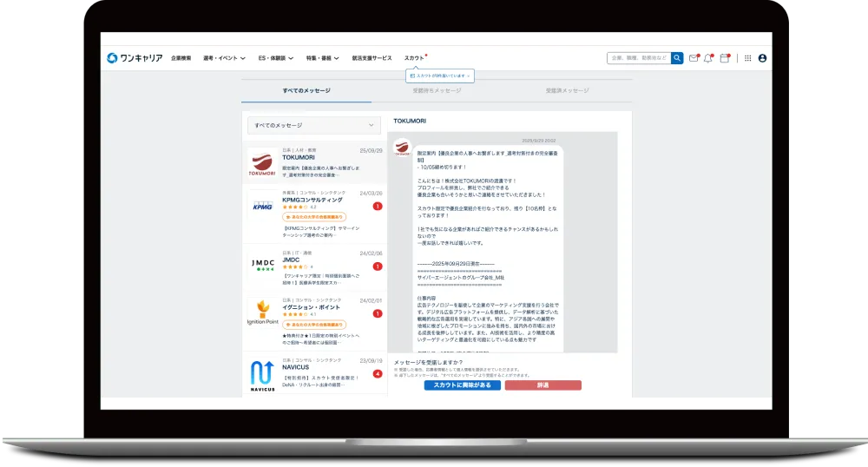
Task: Click the ワンキャリア logo icon
Action: tap(112, 58)
